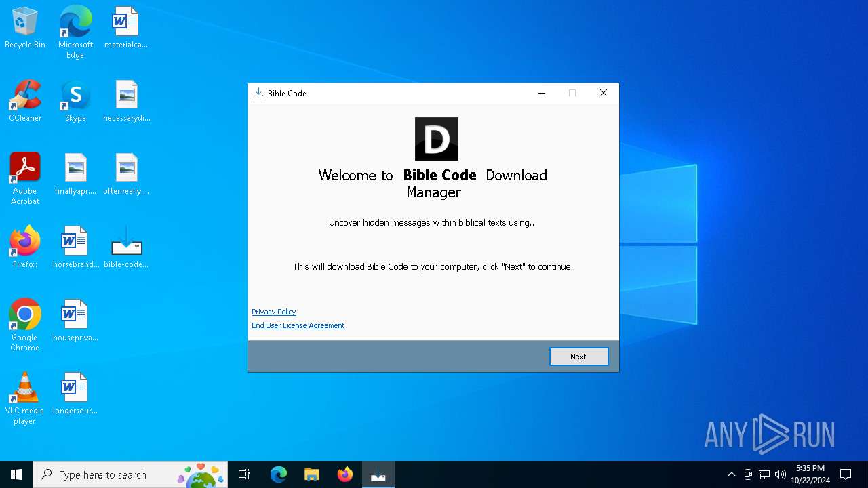This screenshot has height=488, width=868.
Task: Click the 'Uncover hidden messages' description text
Action: [x=433, y=222]
